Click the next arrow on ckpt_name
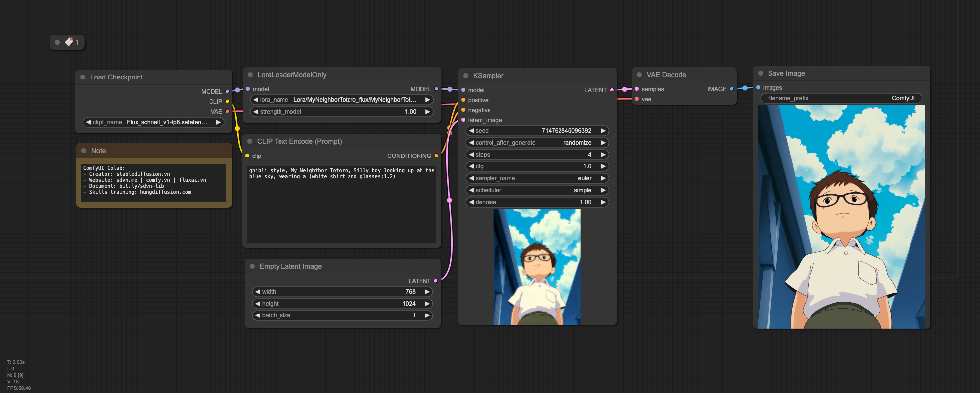980x393 pixels. coord(218,122)
